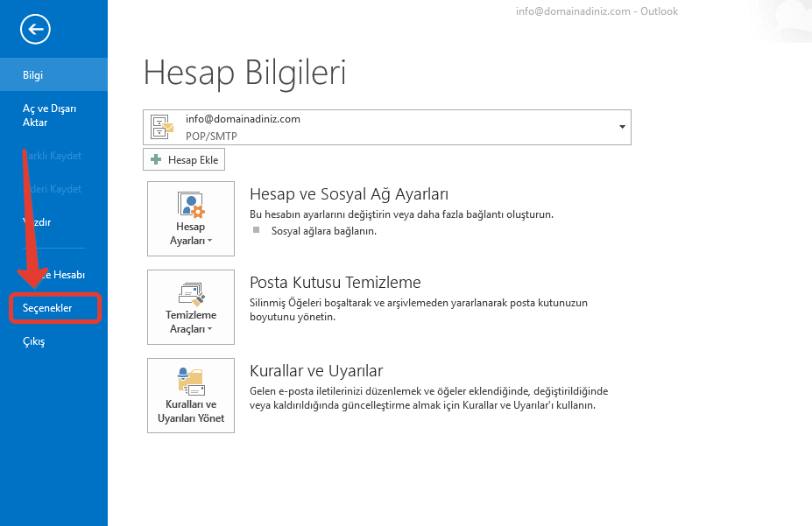This screenshot has height=526, width=812.
Task: Click the green plus icon for Hesap Ekle
Action: click(x=156, y=160)
